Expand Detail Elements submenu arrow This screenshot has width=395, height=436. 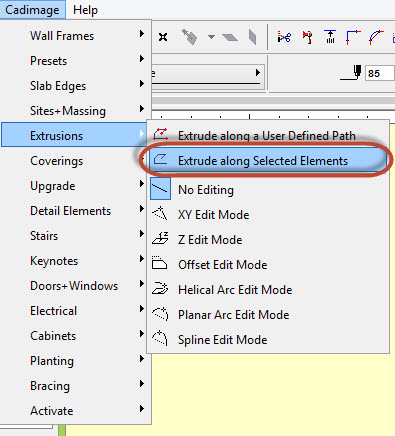(142, 209)
